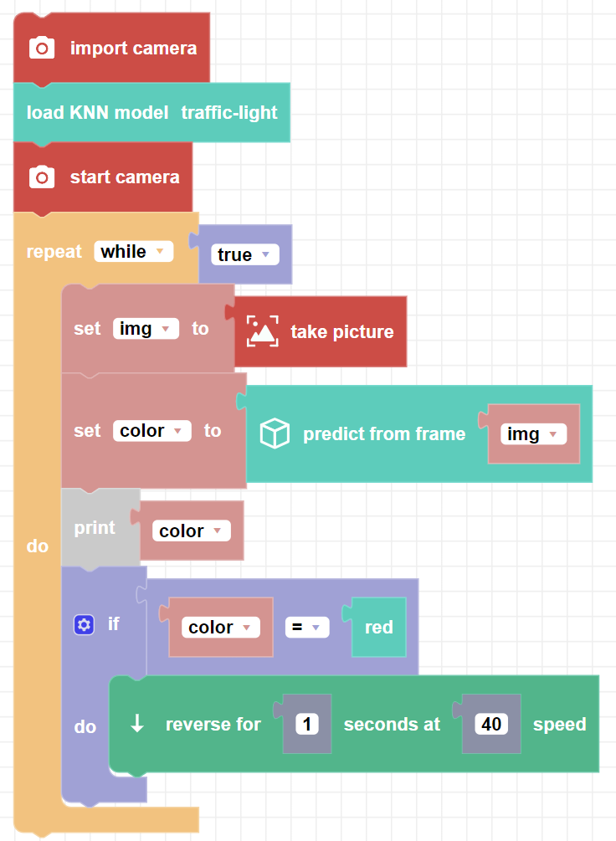Click the seconds value field showing 1
Image resolution: width=616 pixels, height=841 pixels.
[x=307, y=725]
